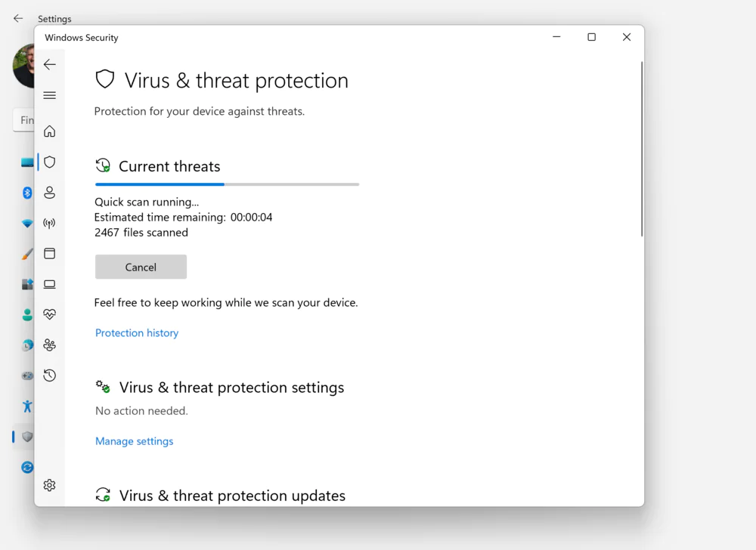Open App & browser control sidebar icon
This screenshot has height=550, width=756.
(50, 254)
